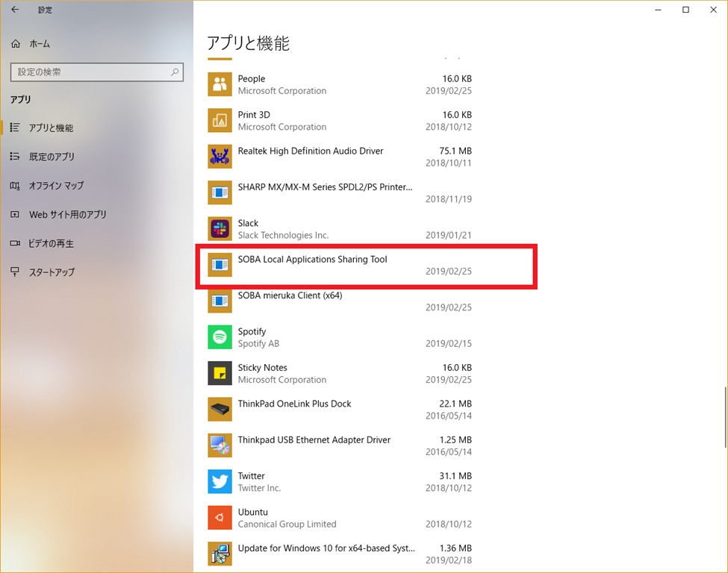Click the 2019/02/15 date of Spotify
The height and width of the screenshot is (573, 728).
click(x=449, y=344)
